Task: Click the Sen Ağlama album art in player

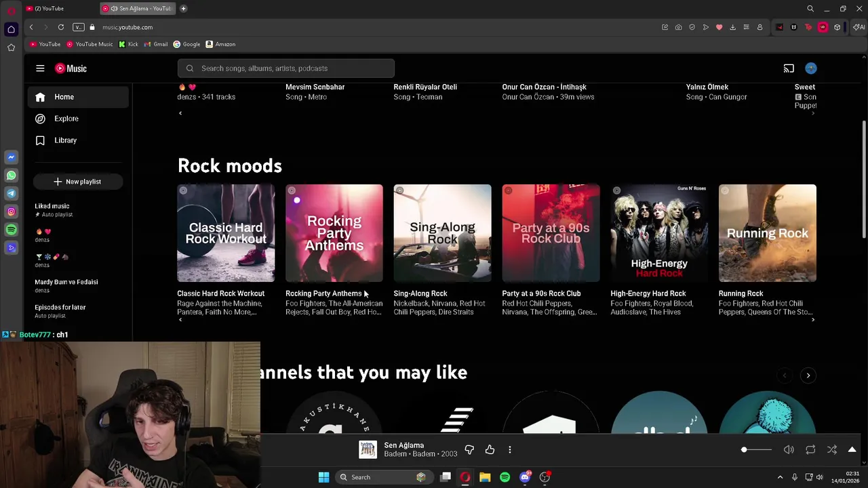Action: pyautogui.click(x=368, y=449)
